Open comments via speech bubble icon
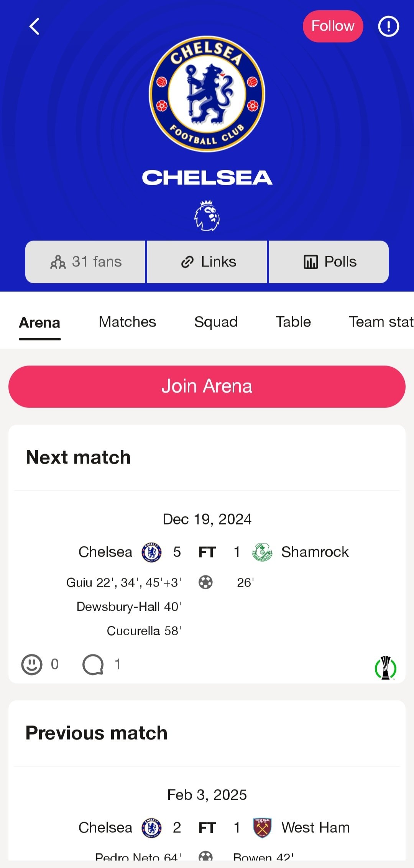The width and height of the screenshot is (414, 868). coord(93,664)
